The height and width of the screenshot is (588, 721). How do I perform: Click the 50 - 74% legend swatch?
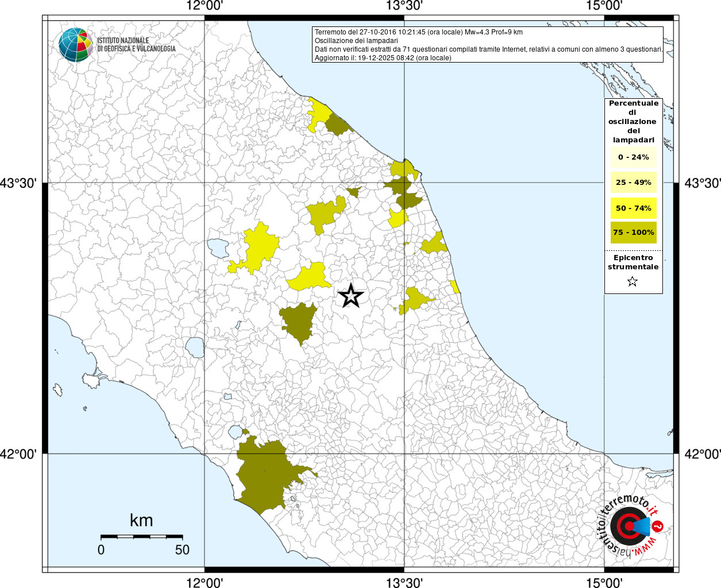coord(633,208)
